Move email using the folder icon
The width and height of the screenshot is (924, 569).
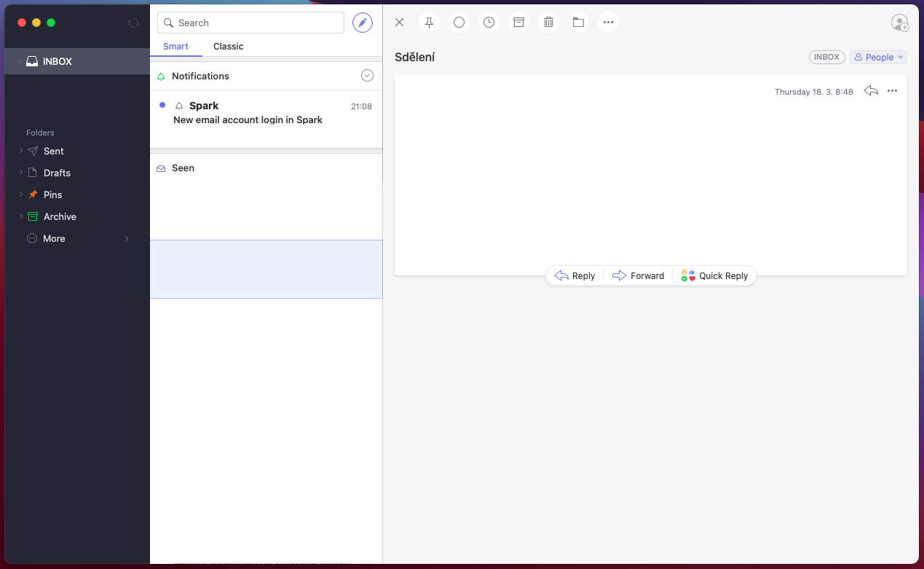(x=578, y=23)
